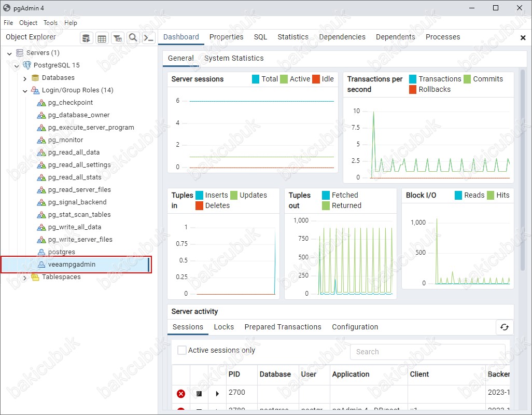Viewport: 532px width, 415px height.
Task: Click the refresh icon in Server activity
Action: coord(505,327)
